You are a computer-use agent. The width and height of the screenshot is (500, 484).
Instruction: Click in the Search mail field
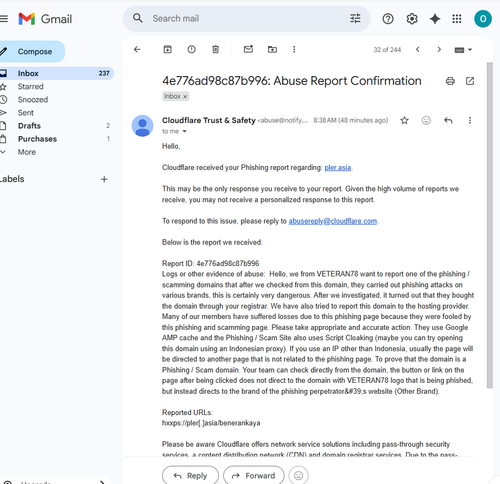point(247,19)
